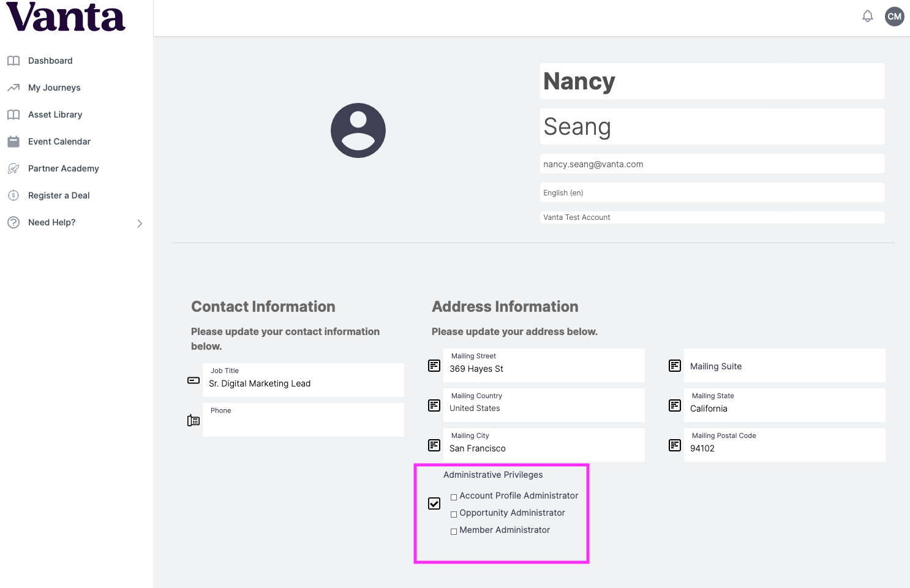Click the empty Phone field
Image resolution: width=910 pixels, height=588 pixels.
click(x=303, y=420)
